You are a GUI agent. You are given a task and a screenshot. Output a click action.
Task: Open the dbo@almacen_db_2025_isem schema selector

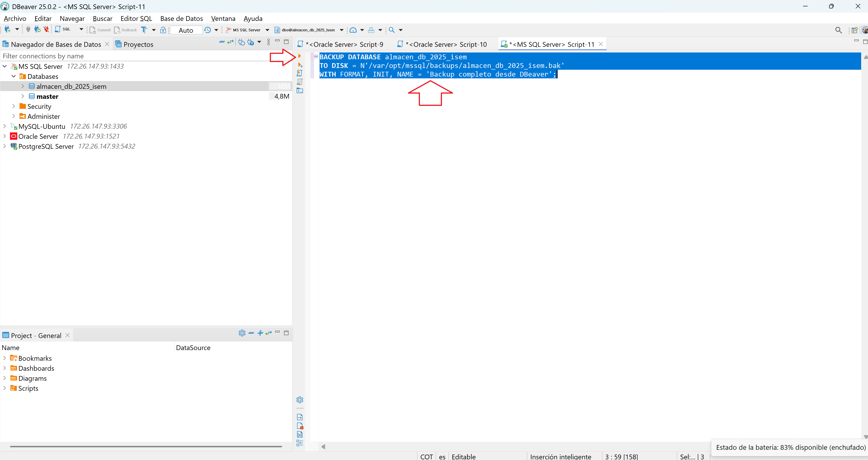309,30
